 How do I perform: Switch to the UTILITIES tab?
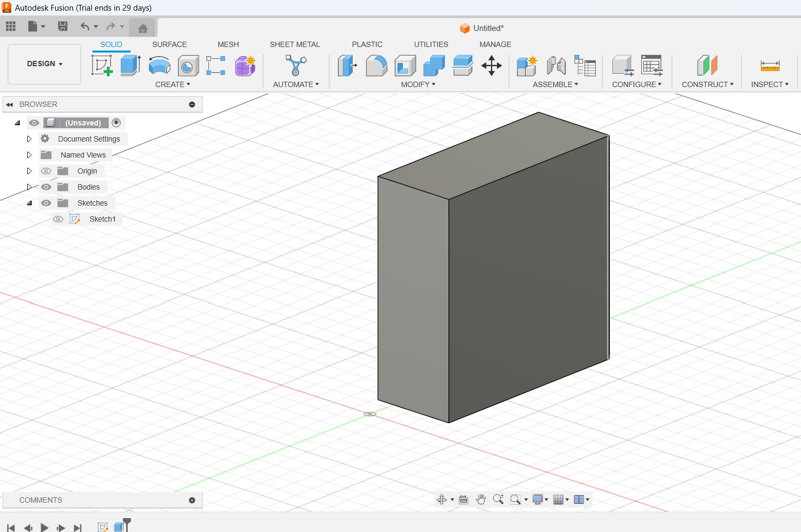coord(431,44)
